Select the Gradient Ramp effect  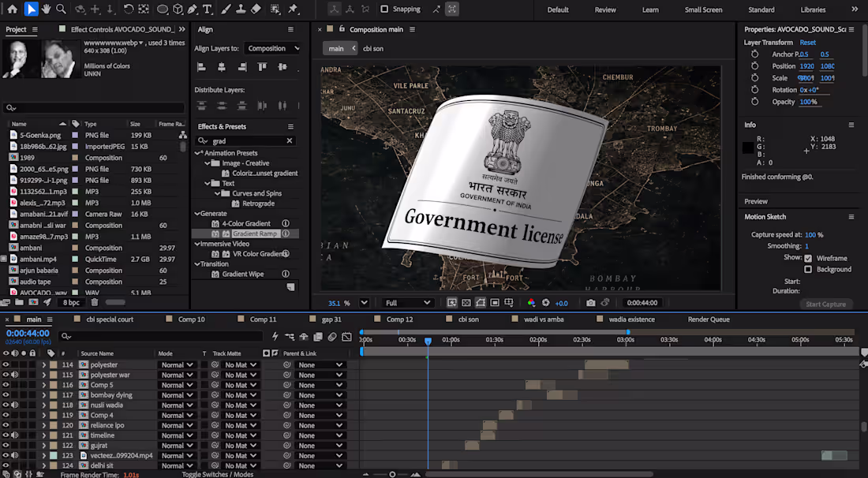pyautogui.click(x=255, y=233)
